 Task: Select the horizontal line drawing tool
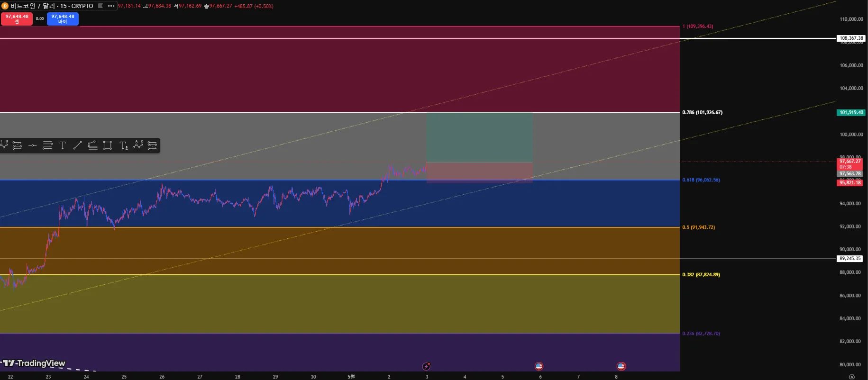[32, 145]
